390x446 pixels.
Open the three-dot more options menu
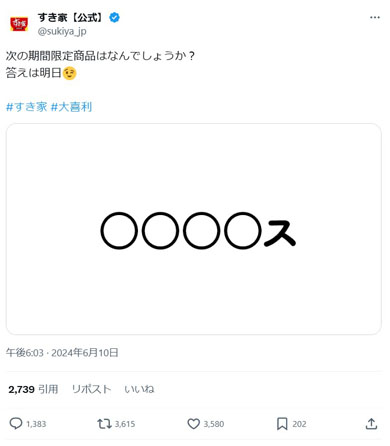point(375,17)
